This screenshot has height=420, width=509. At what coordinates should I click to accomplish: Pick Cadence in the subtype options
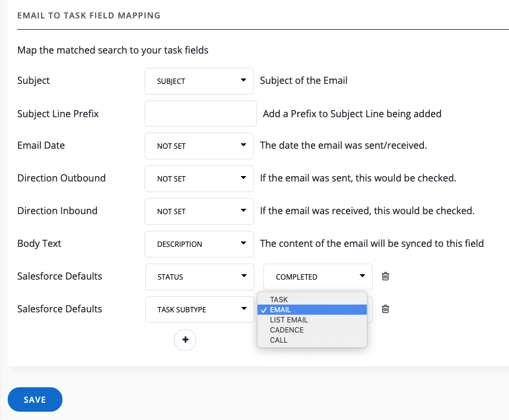pyautogui.click(x=287, y=330)
